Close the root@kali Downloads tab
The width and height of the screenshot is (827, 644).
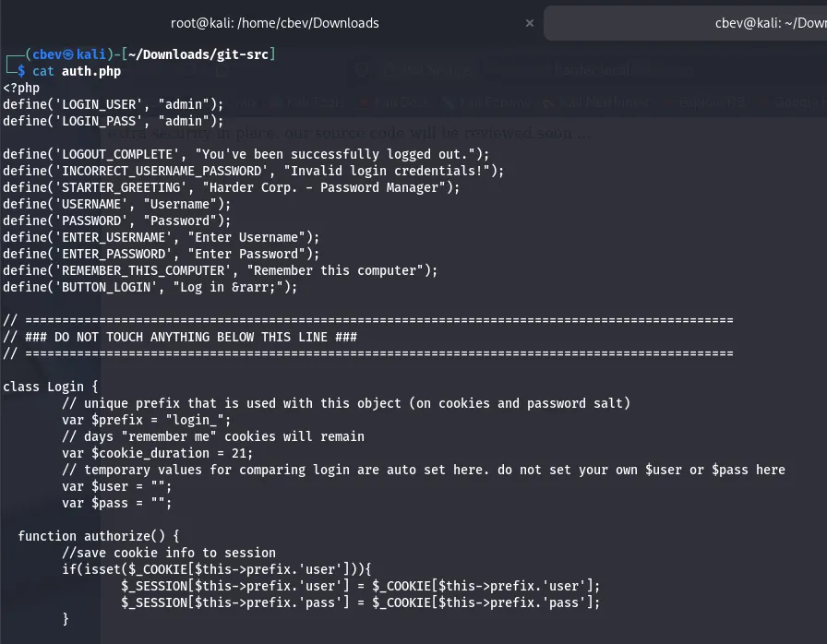coord(528,22)
